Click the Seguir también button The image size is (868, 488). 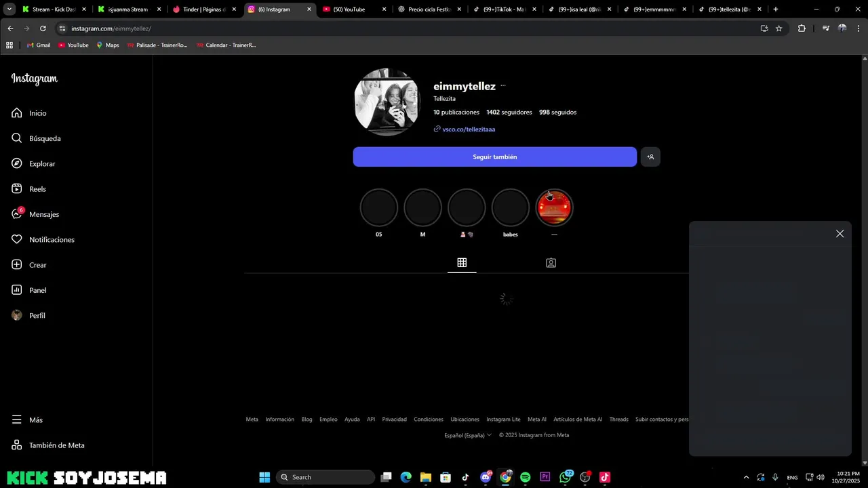[495, 157]
